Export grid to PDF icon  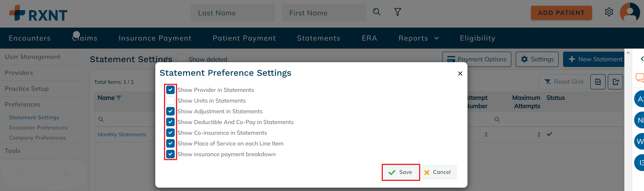pos(598,82)
